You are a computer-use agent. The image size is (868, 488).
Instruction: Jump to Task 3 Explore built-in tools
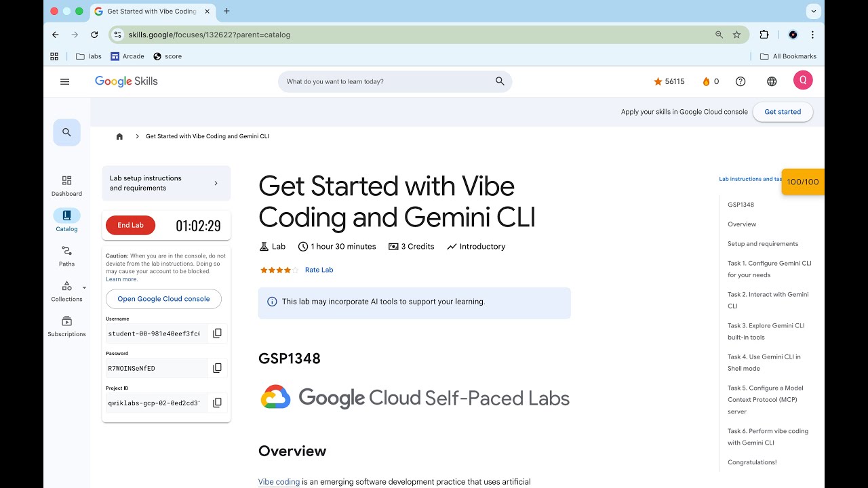tap(766, 331)
